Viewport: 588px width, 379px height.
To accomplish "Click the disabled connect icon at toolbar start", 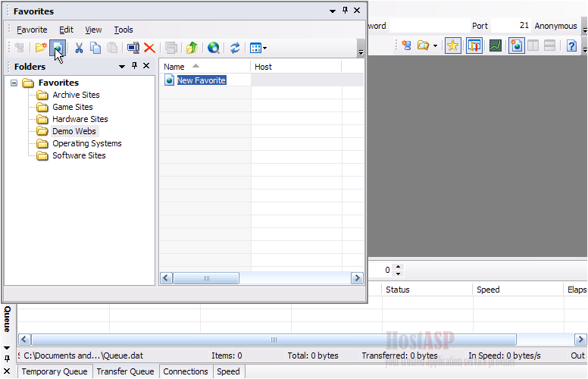I will tap(19, 48).
